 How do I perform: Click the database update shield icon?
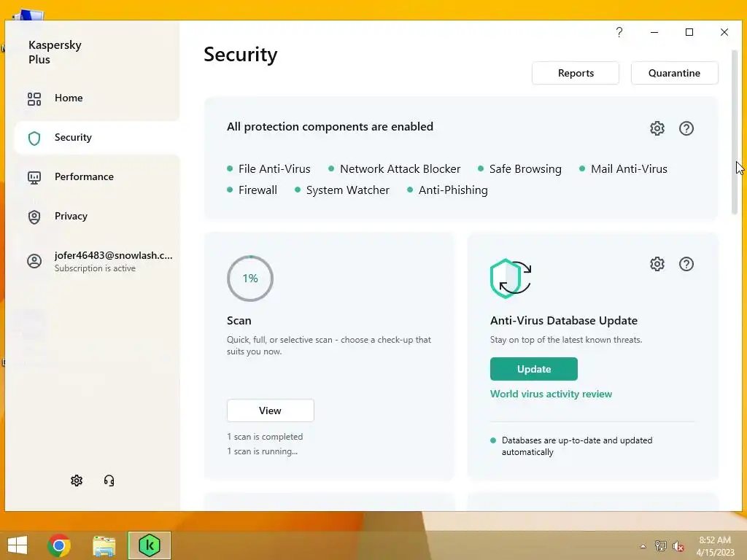pos(510,279)
